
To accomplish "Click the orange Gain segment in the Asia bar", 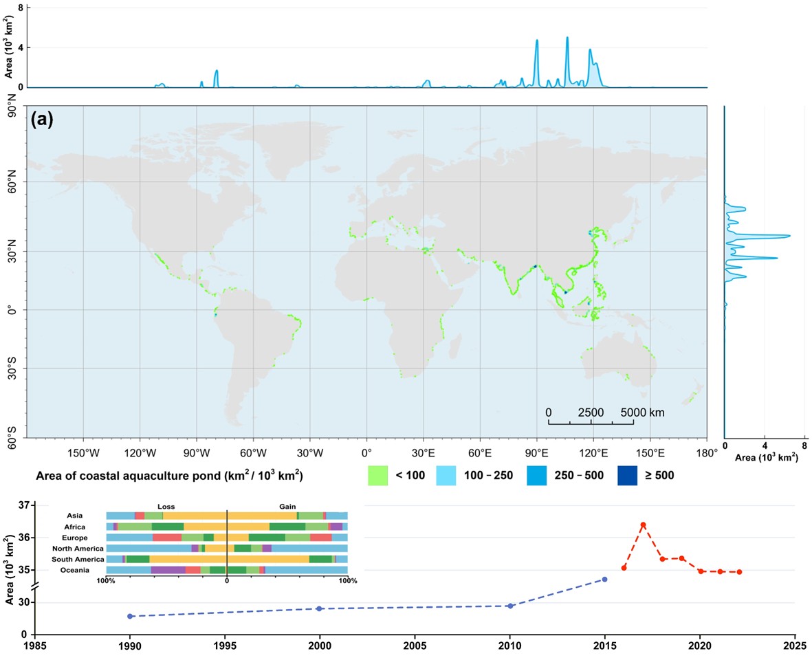I will coord(261,516).
